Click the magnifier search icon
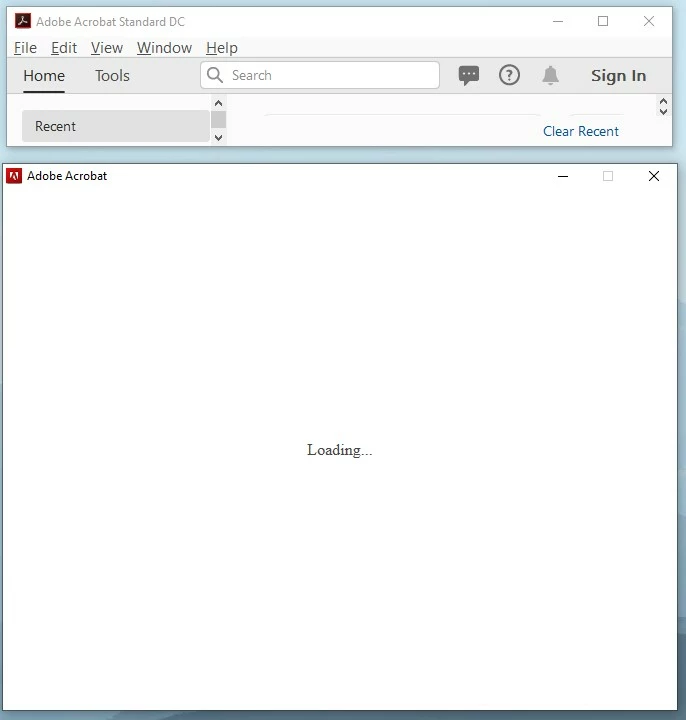 214,75
